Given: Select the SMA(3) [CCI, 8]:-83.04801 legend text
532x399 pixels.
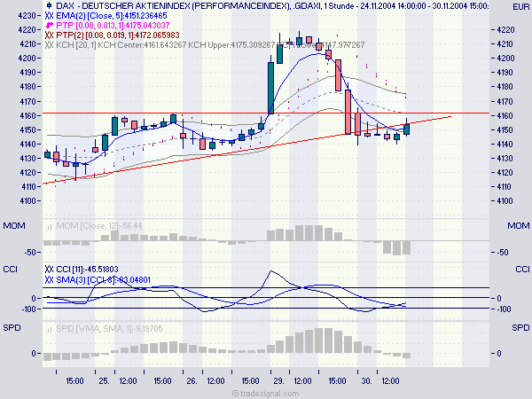Looking at the screenshot, I should click(103, 280).
